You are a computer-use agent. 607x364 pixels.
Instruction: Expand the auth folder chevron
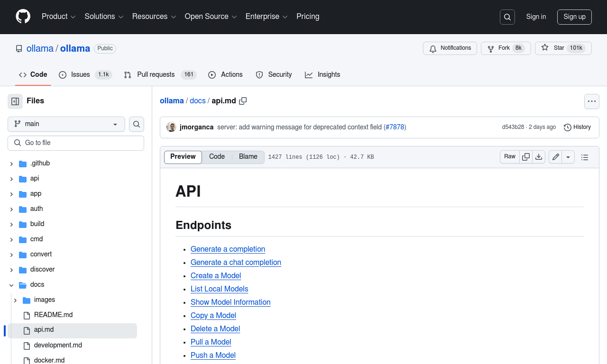tap(11, 209)
